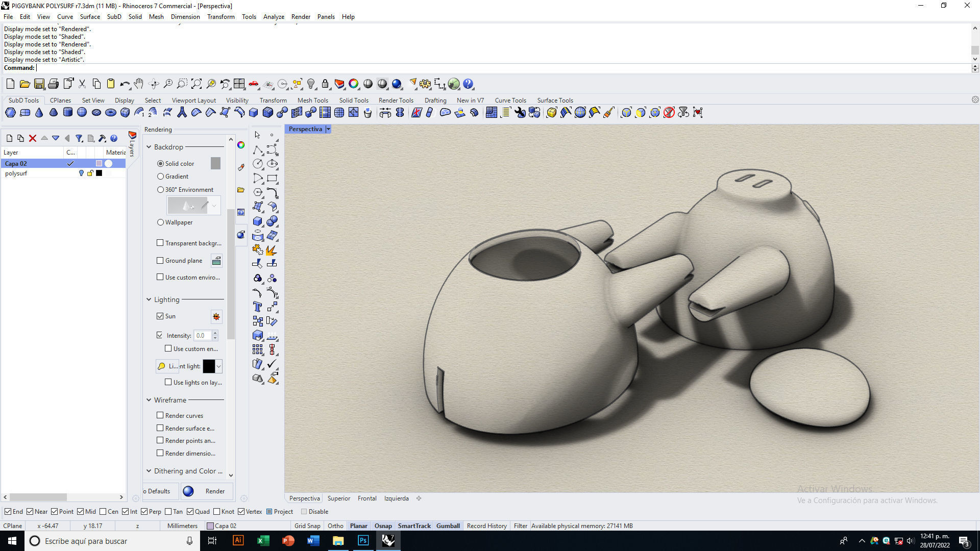Click the polysurf layer black color swatch
This screenshot has width=980, height=551.
(99, 173)
